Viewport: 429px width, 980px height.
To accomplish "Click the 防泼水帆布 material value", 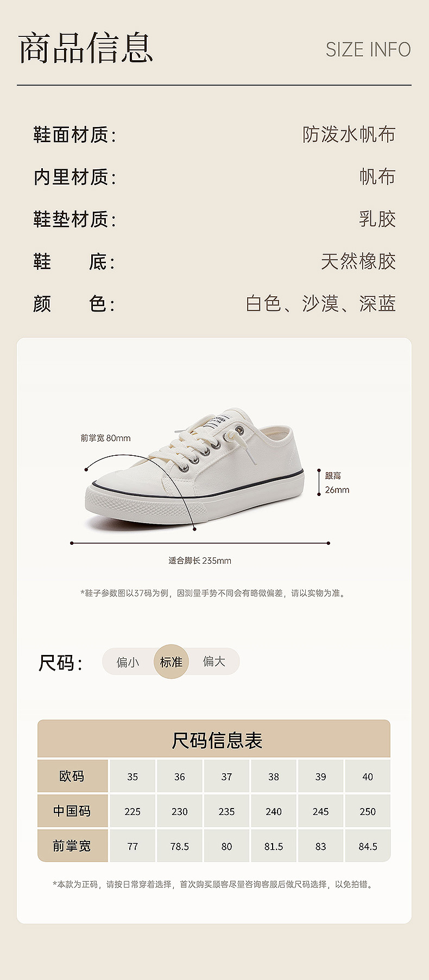I will [349, 134].
